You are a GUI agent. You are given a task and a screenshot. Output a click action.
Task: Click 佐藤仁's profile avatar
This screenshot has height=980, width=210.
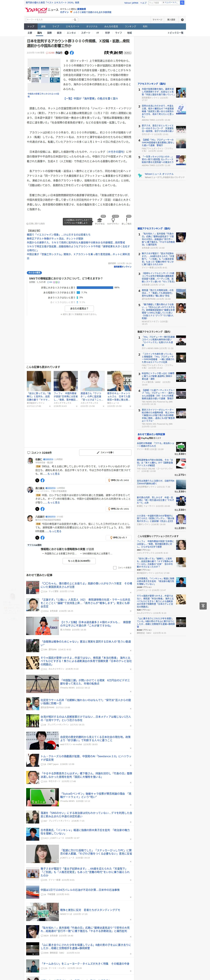(30, 461)
